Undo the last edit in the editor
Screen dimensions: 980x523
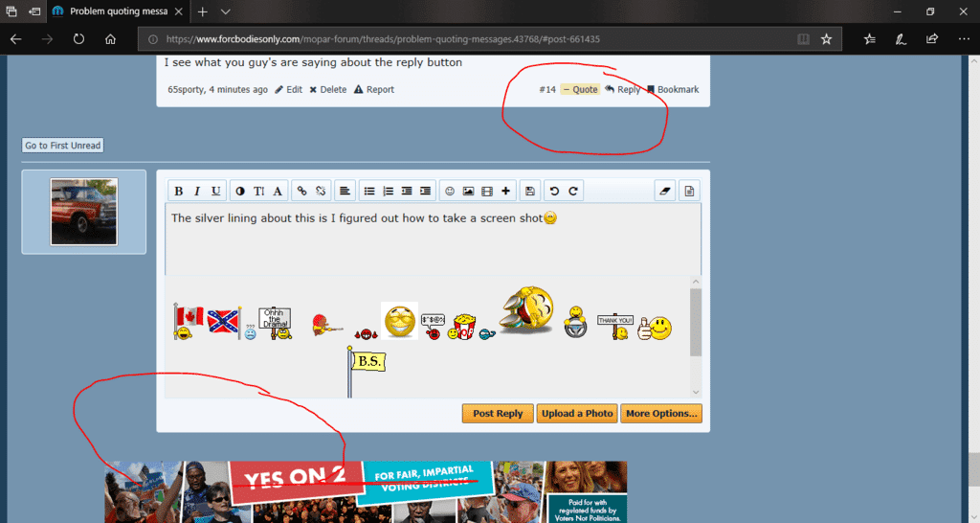point(554,192)
